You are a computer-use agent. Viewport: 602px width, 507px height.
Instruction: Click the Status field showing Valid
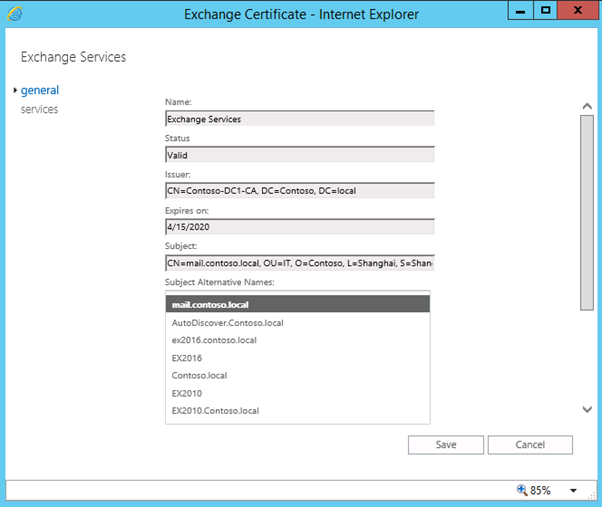tap(299, 155)
